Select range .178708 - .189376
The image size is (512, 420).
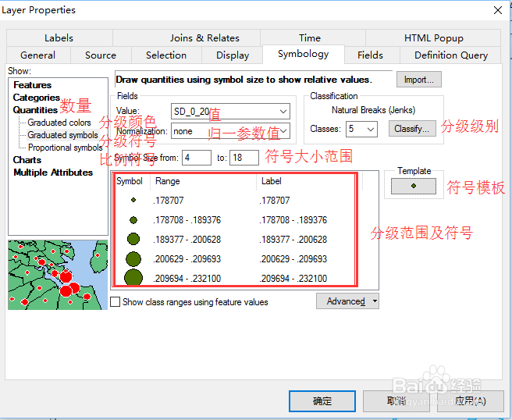coord(187,220)
